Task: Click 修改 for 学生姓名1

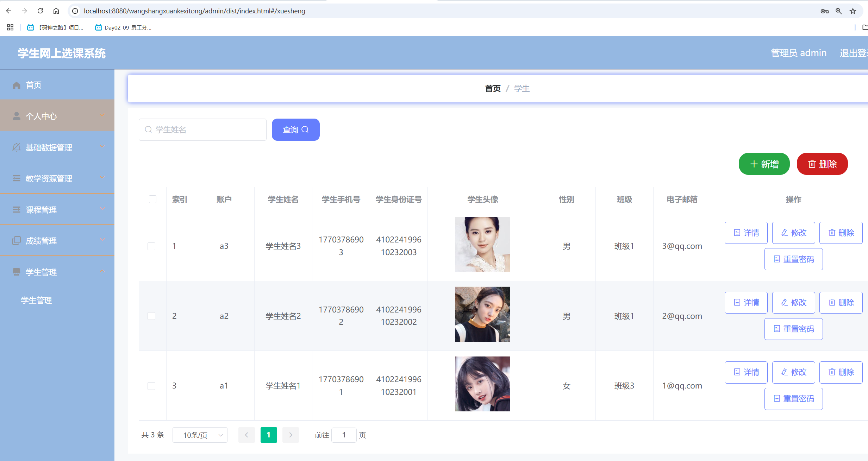Action: [x=793, y=372]
